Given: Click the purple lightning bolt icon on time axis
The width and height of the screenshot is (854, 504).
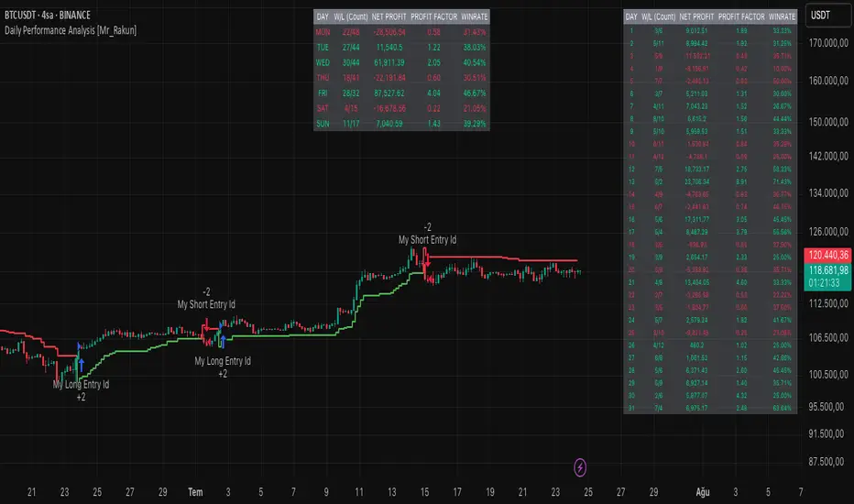Looking at the screenshot, I should 580,467.
